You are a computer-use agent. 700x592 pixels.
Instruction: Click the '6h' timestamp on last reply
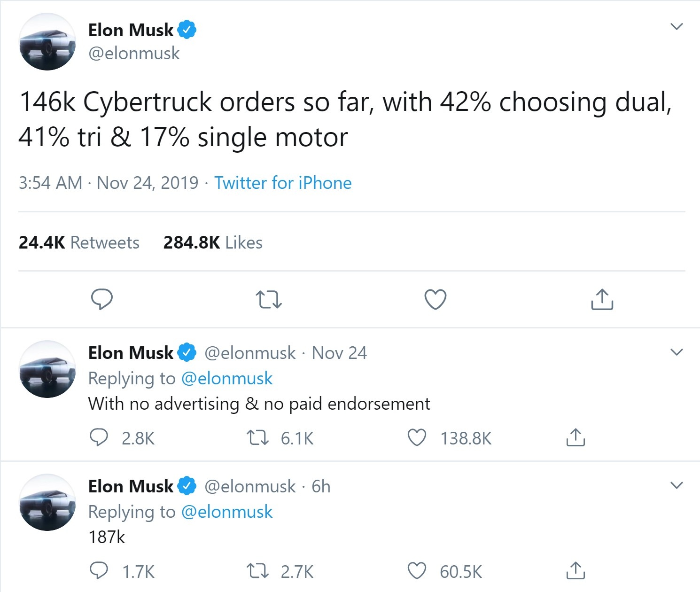click(322, 487)
